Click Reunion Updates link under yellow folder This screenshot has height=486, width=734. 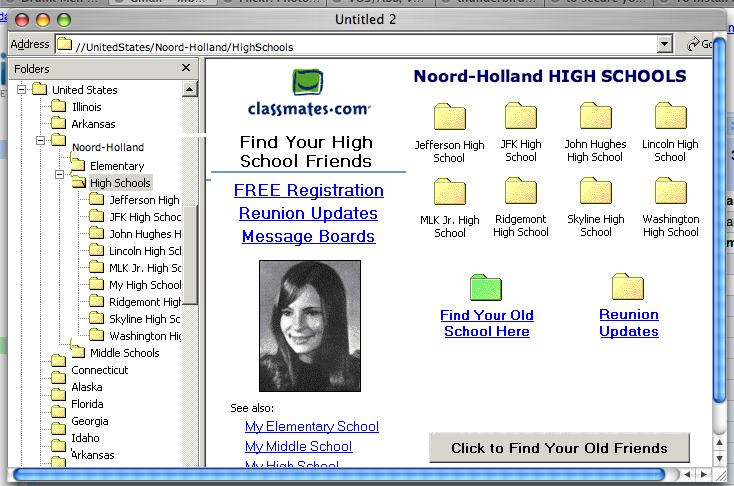[629, 323]
